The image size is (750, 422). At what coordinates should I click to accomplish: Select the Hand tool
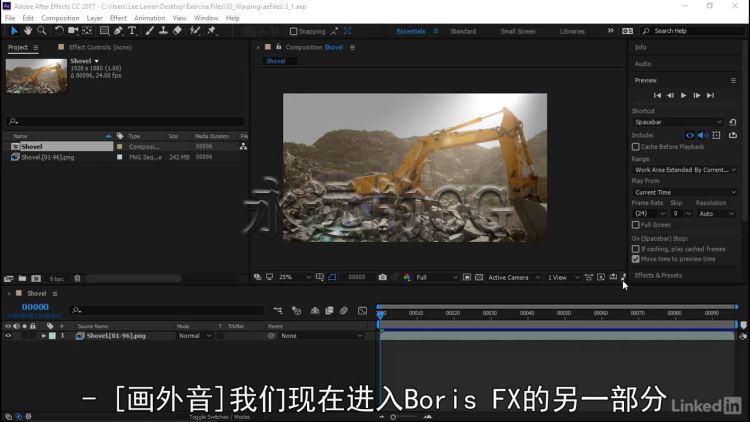28,31
